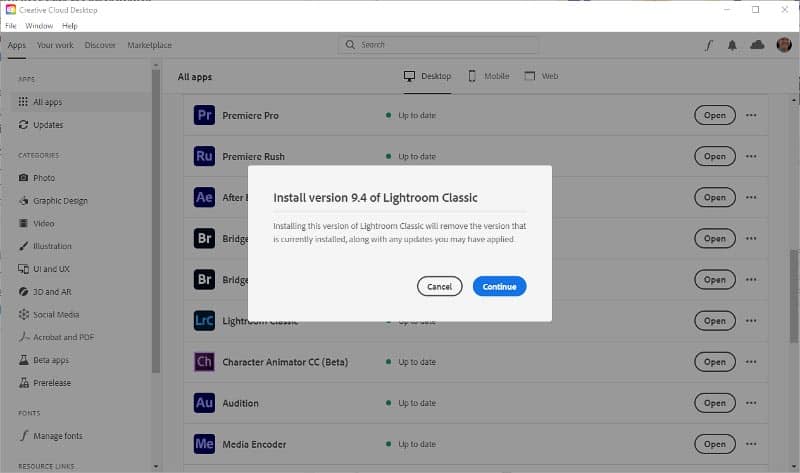
Task: Expand more options for Premiere Rush
Action: pos(751,156)
